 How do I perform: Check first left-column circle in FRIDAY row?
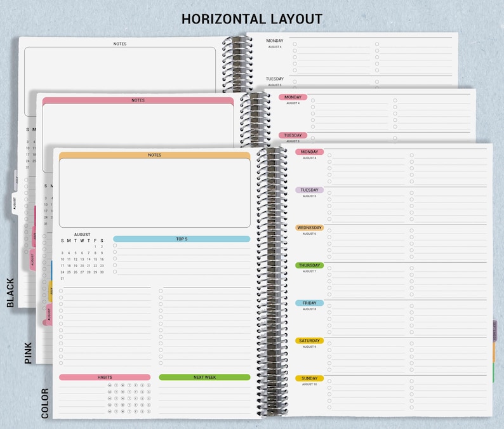tap(329, 306)
